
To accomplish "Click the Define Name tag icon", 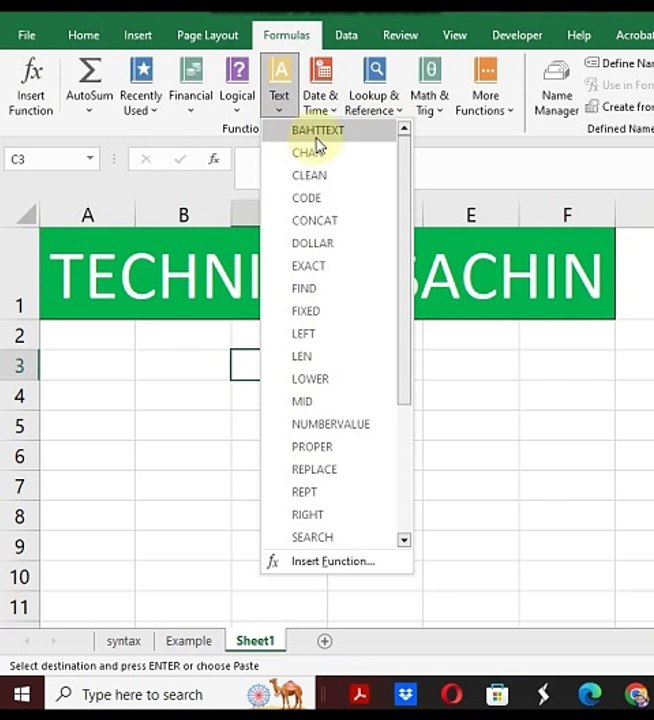I will (592, 62).
